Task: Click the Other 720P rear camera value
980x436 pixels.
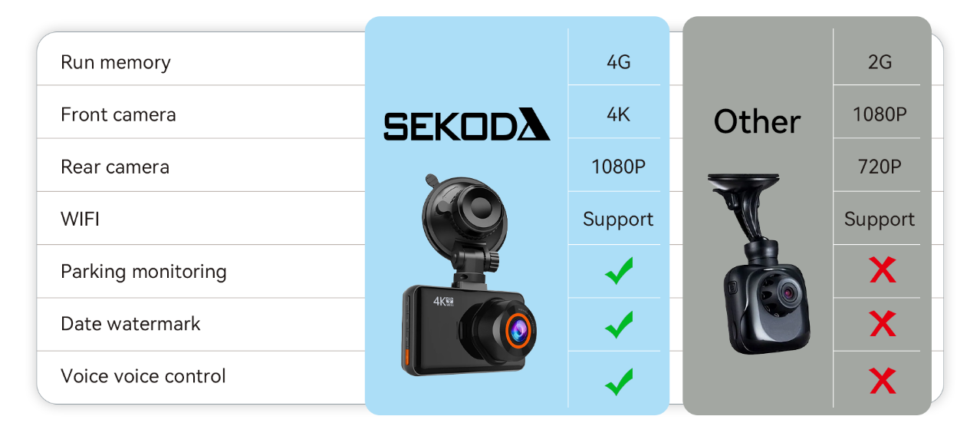Action: pyautogui.click(x=880, y=167)
